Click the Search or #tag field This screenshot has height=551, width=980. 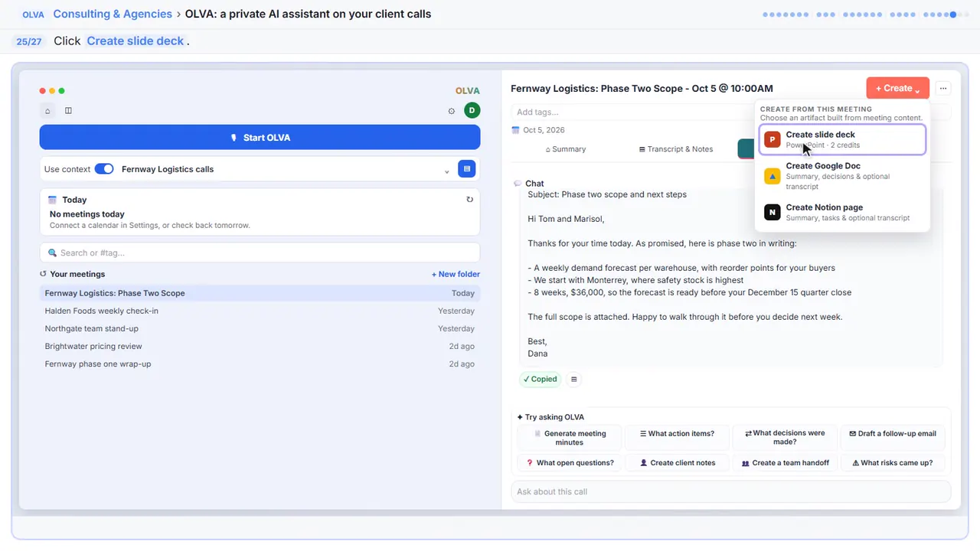pyautogui.click(x=260, y=253)
